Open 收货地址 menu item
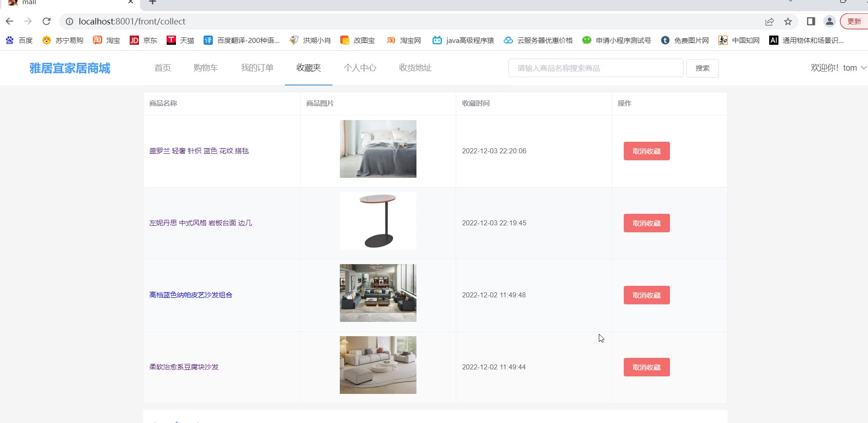The height and width of the screenshot is (423, 868). coord(416,68)
